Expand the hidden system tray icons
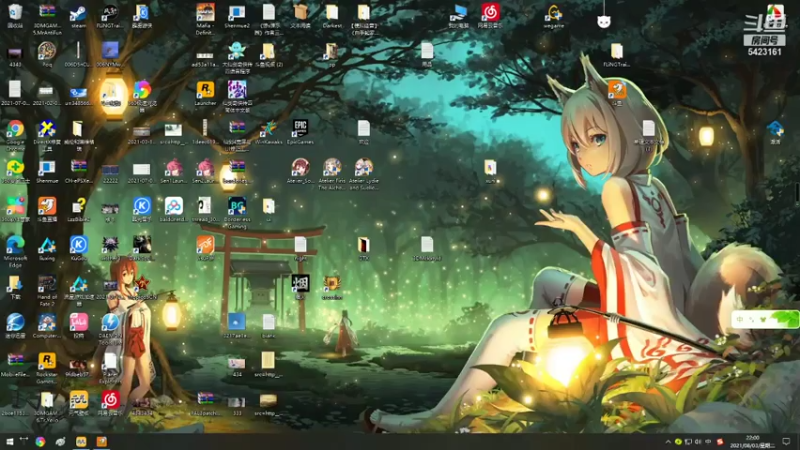The width and height of the screenshot is (800, 450). coord(668,442)
